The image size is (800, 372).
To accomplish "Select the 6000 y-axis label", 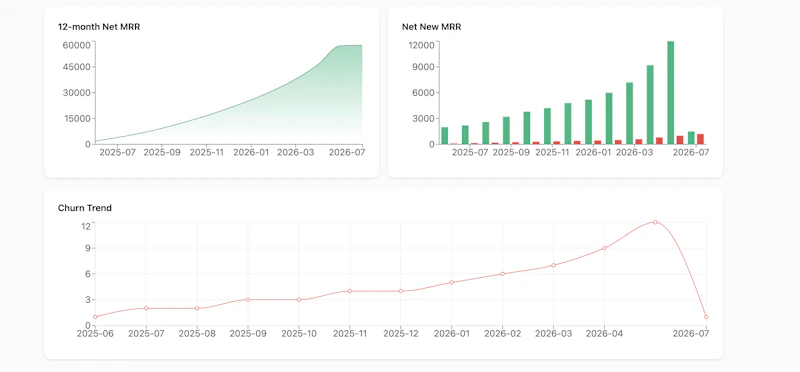I will [424, 93].
